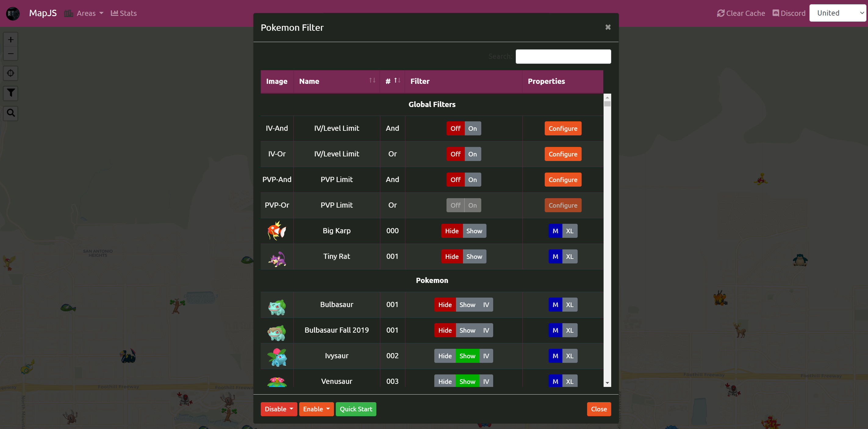The image size is (868, 429).
Task: Turn On the IV-And level limit filter
Action: click(472, 128)
